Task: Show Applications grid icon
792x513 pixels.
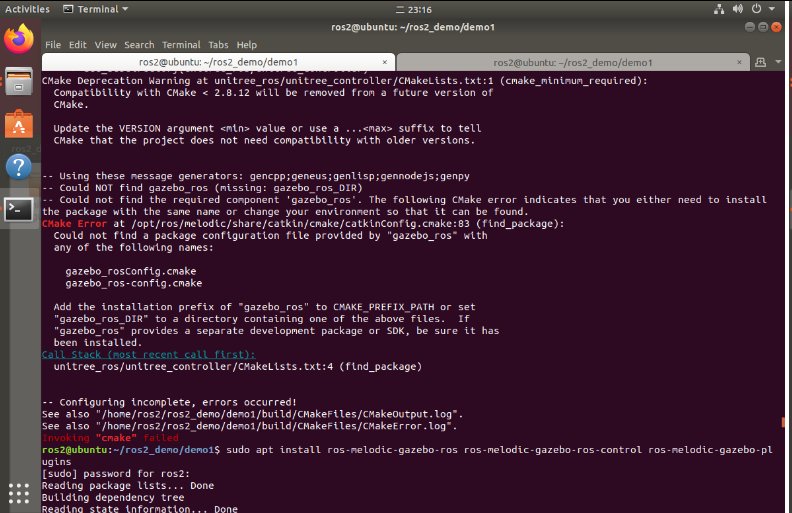Action: 18,492
